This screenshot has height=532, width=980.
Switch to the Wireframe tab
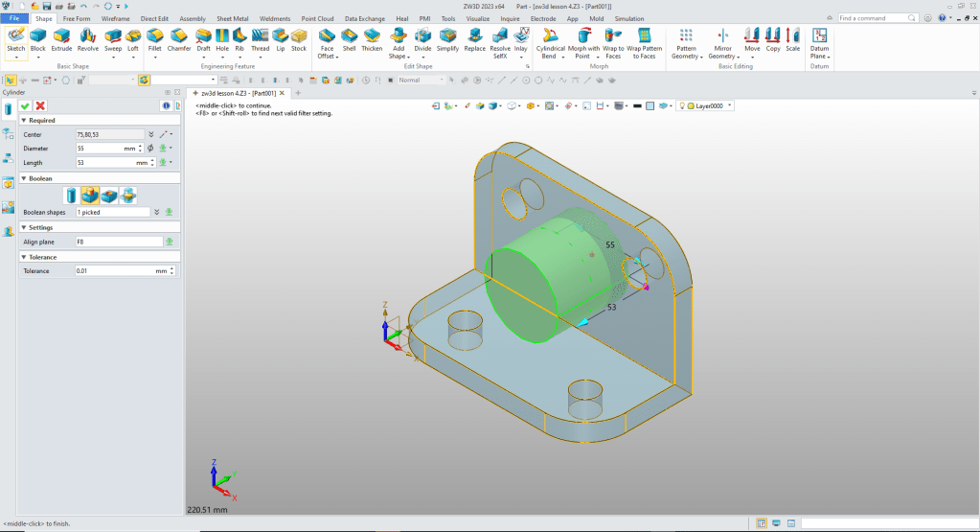[115, 18]
